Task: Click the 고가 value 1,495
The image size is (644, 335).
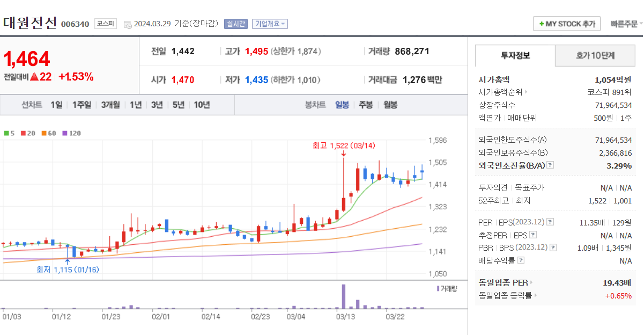Action: (x=256, y=52)
